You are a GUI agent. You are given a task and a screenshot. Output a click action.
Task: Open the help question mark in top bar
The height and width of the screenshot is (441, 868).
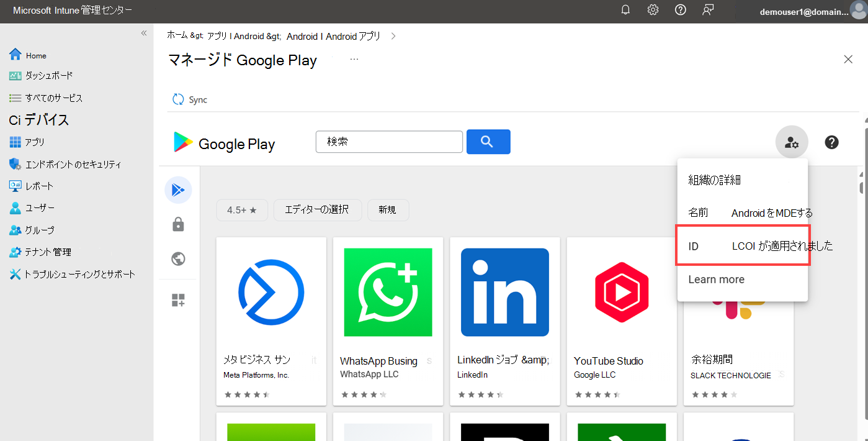tap(681, 10)
